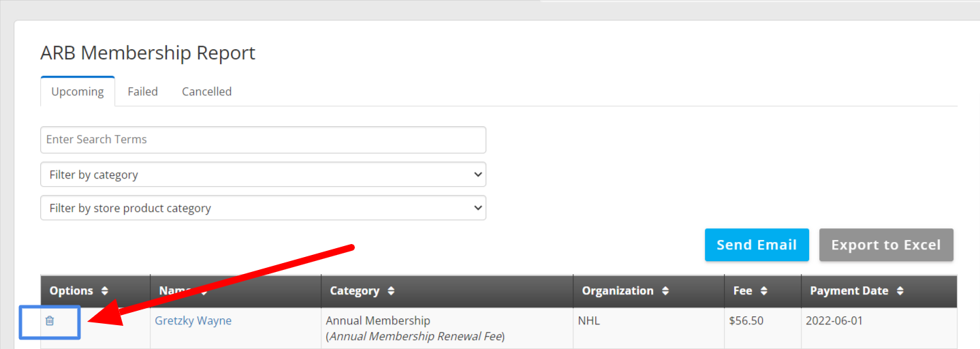
Task: Sort table by Payment Date arrows
Action: point(900,291)
